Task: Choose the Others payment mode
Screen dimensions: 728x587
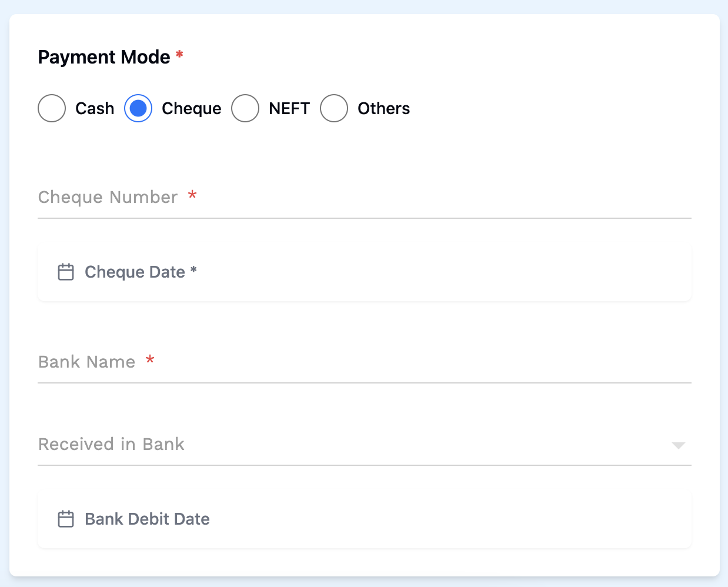Action: click(x=334, y=108)
